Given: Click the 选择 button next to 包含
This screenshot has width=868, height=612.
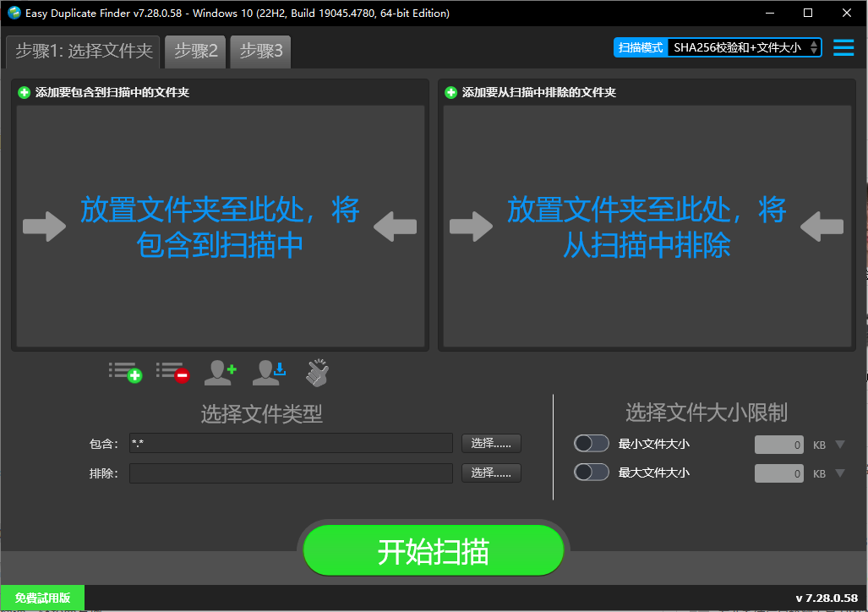Looking at the screenshot, I should [490, 443].
